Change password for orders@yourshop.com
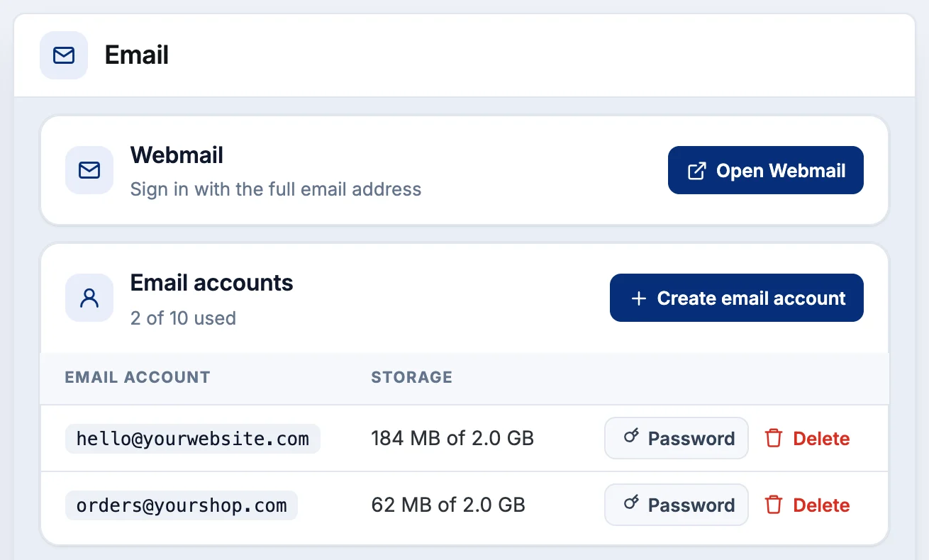929x560 pixels. tap(677, 505)
